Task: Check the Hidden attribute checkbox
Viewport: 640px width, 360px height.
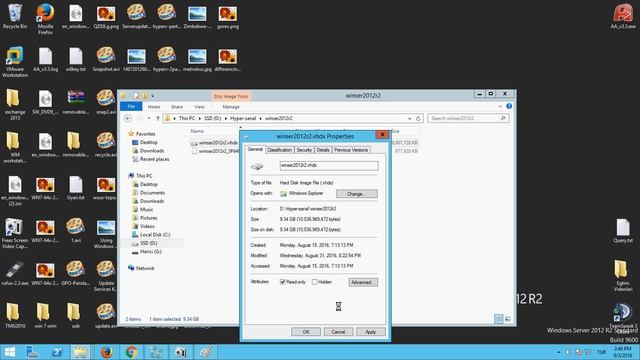Action: pos(315,282)
